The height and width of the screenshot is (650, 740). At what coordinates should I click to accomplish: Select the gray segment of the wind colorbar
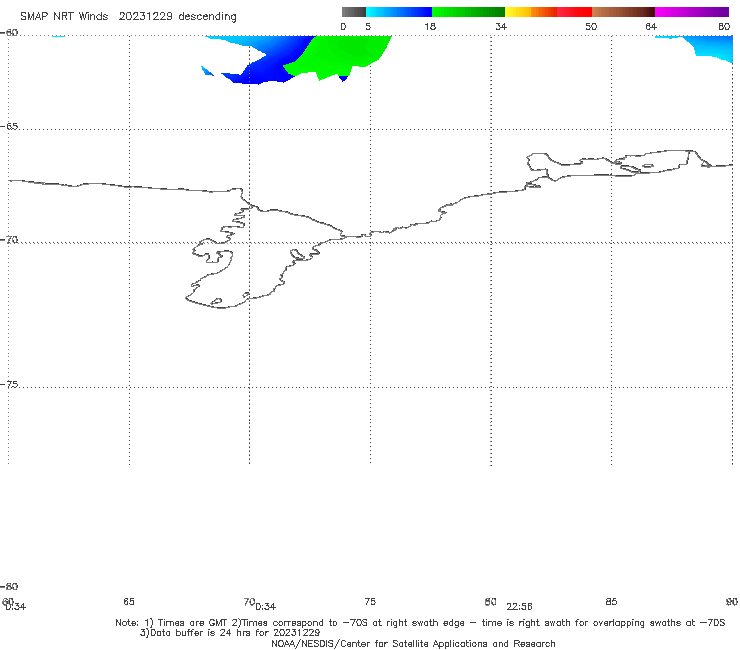click(x=354, y=12)
